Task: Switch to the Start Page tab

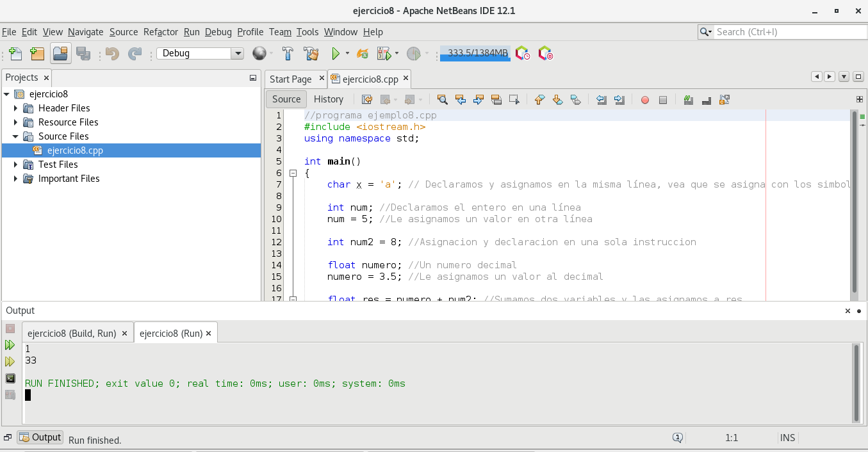Action: (290, 79)
